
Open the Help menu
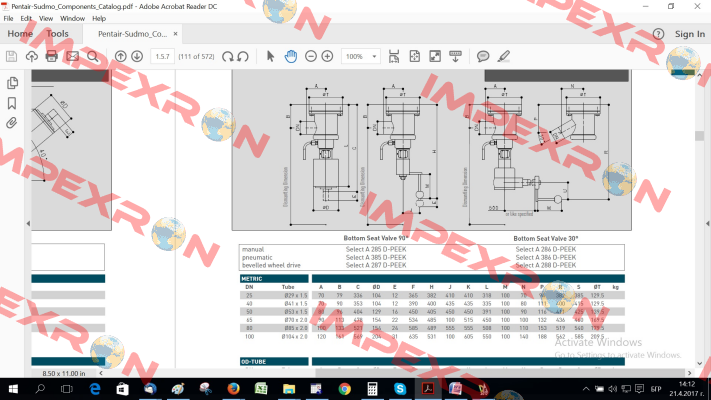pyautogui.click(x=99, y=19)
